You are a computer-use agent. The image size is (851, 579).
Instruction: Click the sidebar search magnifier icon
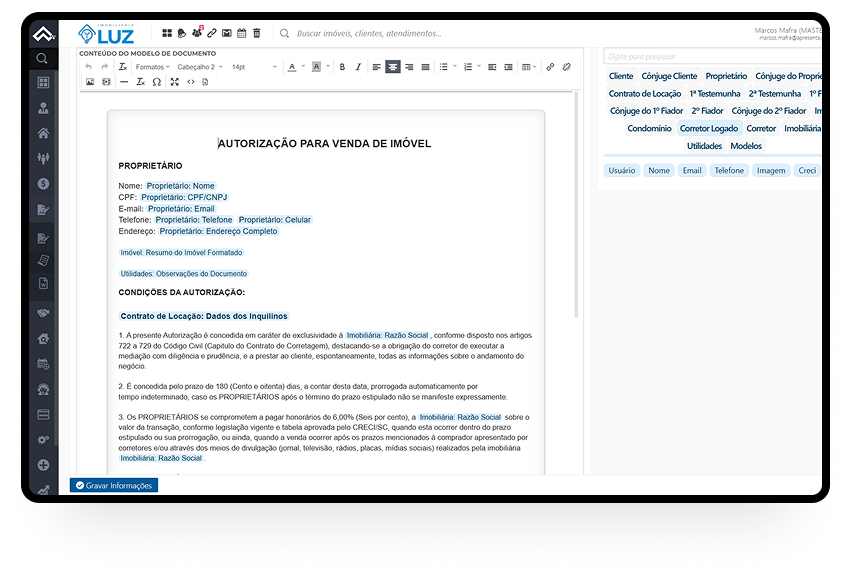click(42, 59)
